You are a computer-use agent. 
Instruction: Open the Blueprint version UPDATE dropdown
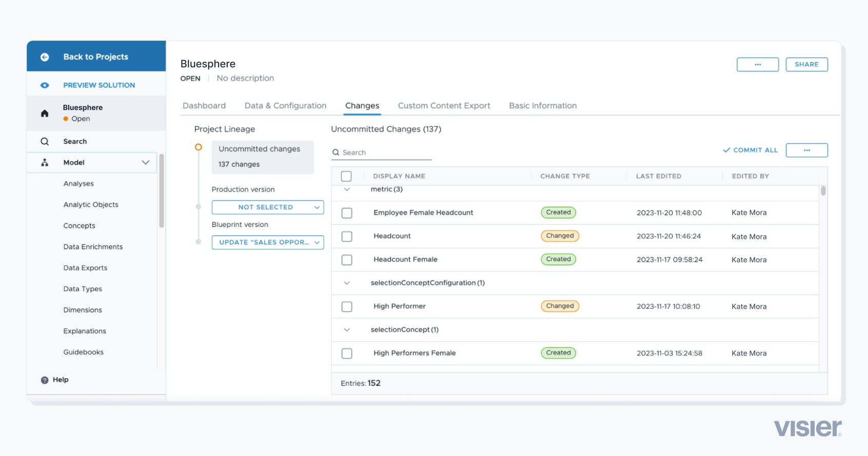[x=268, y=242]
